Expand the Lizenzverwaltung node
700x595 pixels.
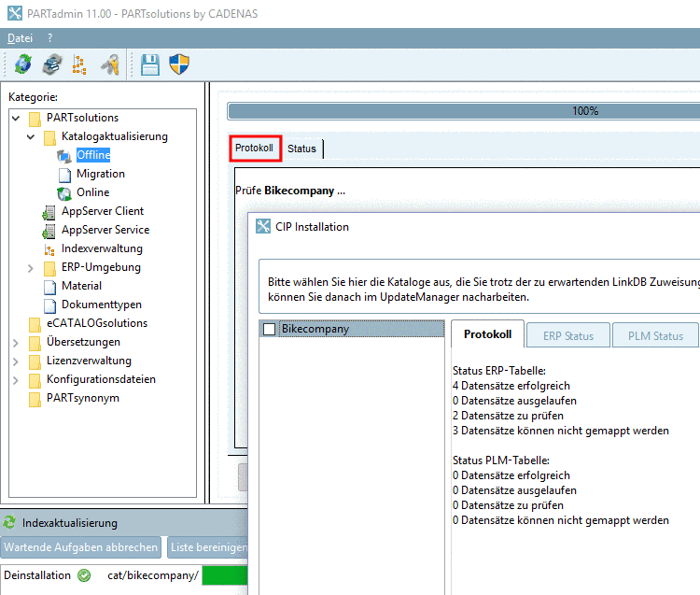pyautogui.click(x=16, y=361)
